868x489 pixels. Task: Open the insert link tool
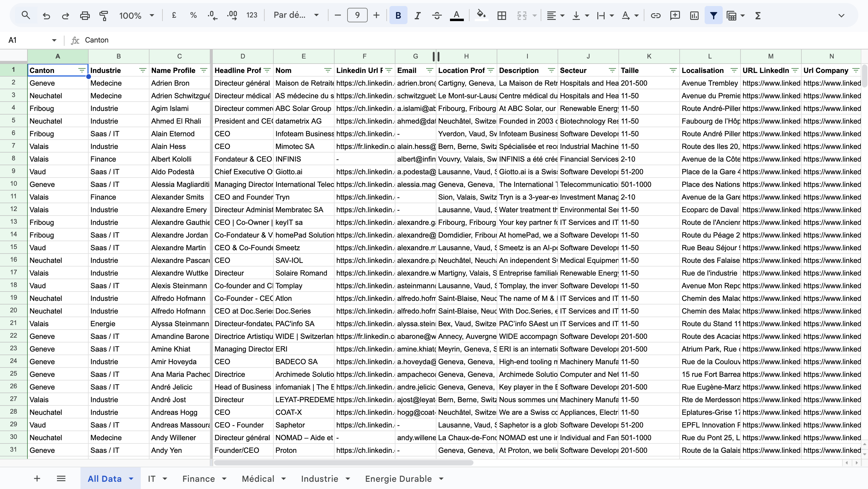click(656, 15)
